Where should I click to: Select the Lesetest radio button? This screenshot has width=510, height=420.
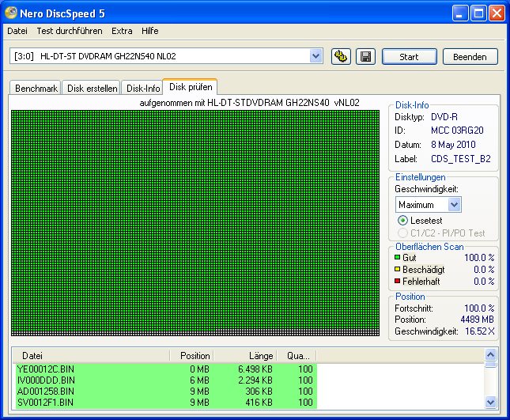click(402, 221)
